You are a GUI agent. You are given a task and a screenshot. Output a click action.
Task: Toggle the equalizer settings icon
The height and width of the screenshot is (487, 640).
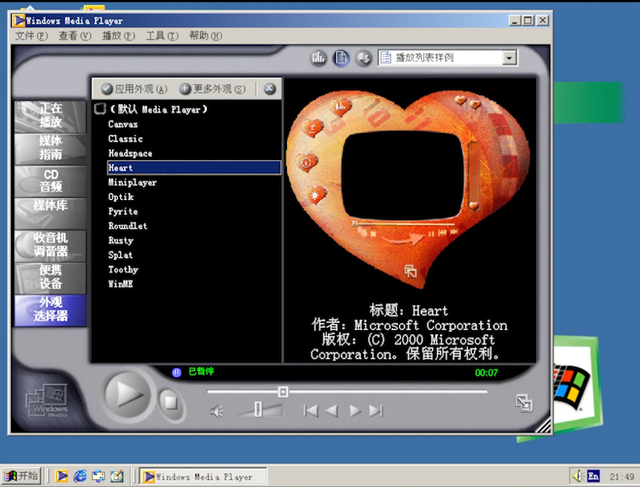318,58
